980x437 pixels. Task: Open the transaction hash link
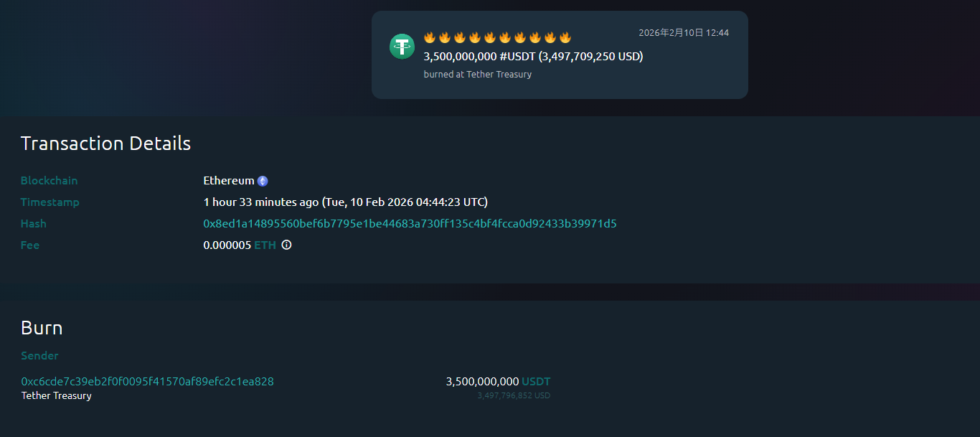(410, 224)
